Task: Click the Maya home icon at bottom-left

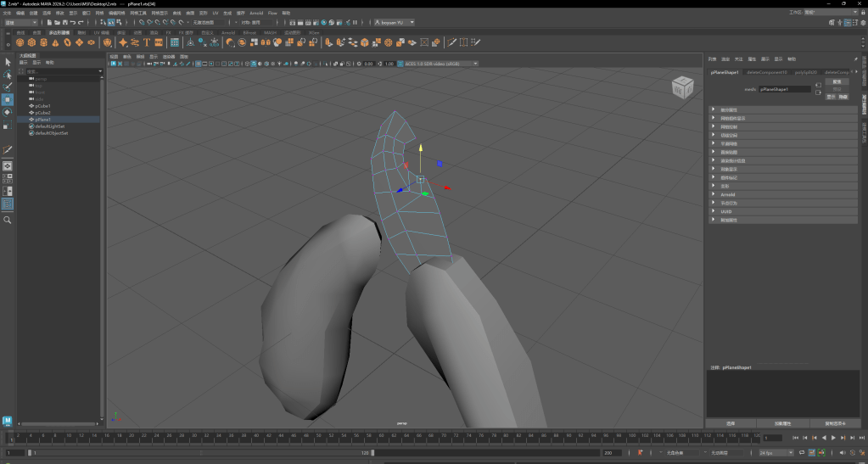Action: [x=8, y=421]
